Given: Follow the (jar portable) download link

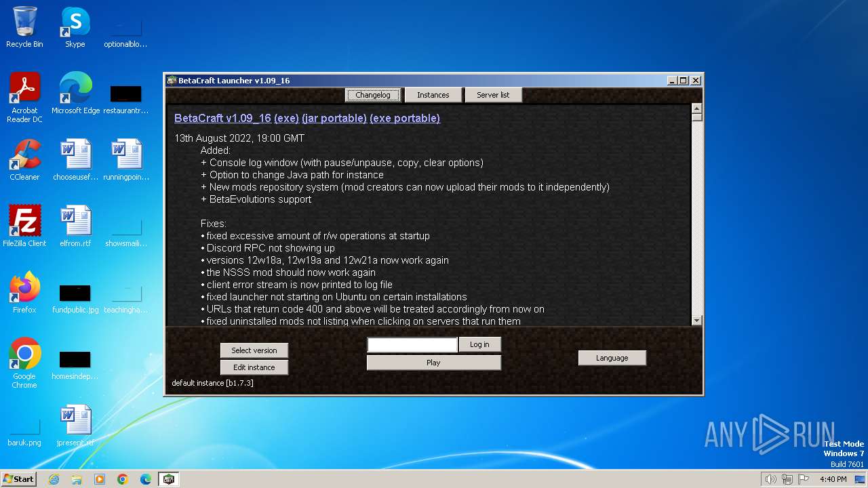Looking at the screenshot, I should (334, 118).
